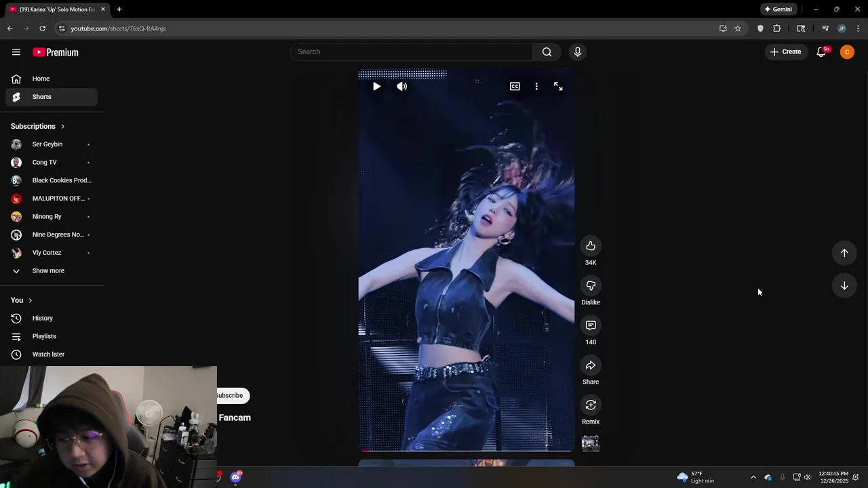Image resolution: width=868 pixels, height=488 pixels.
Task: Open the sound thumbnail of the Short
Action: coord(591,444)
